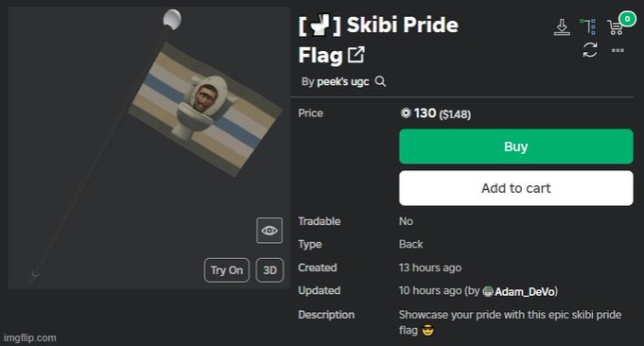Screen dimensions: 644x346
Task: Click the magnifier icon next to peek's ugc
Action: point(380,81)
